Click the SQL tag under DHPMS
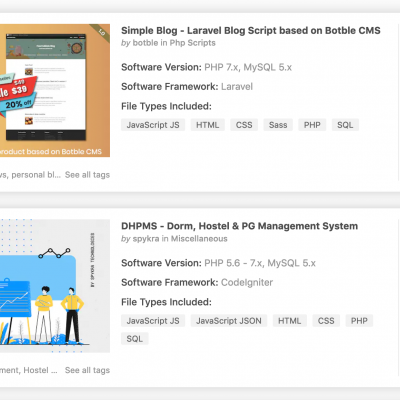The width and height of the screenshot is (400, 400). pyautogui.click(x=135, y=339)
